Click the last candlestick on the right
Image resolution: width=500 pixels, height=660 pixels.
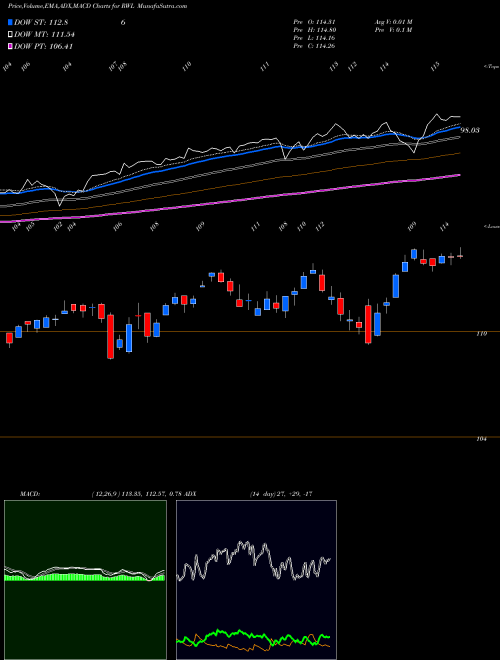[x=460, y=255]
